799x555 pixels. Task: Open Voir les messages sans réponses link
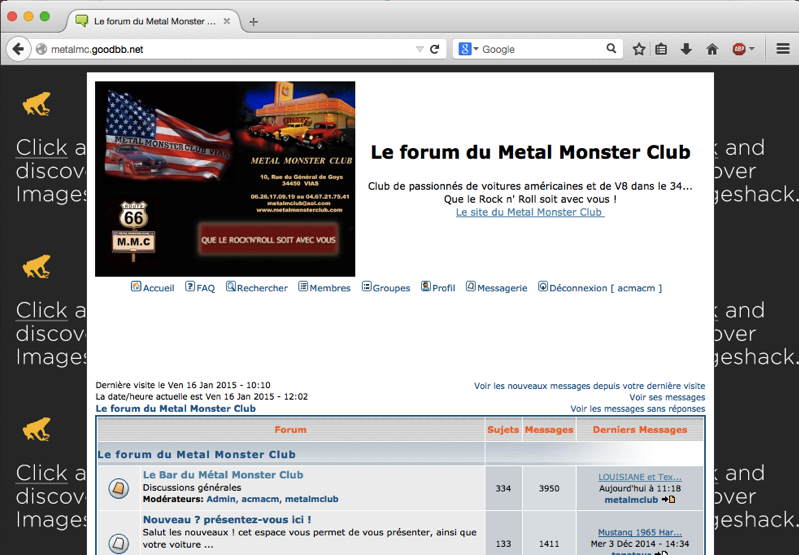637,408
